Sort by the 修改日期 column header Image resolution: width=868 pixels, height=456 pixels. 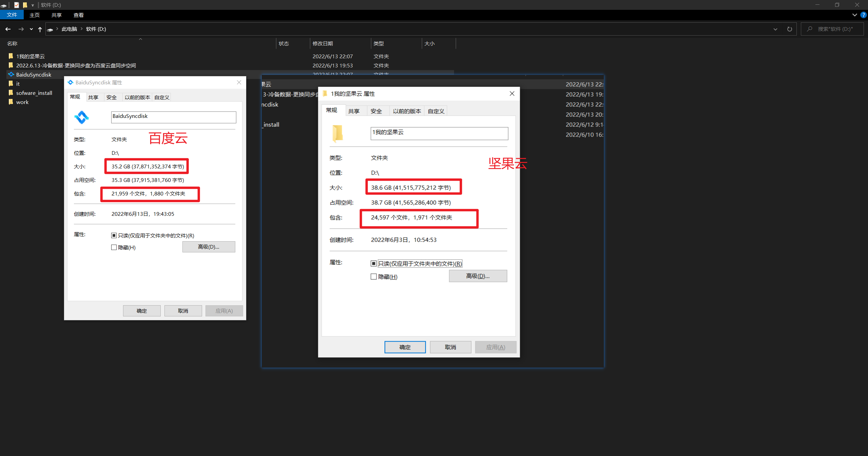coord(323,43)
